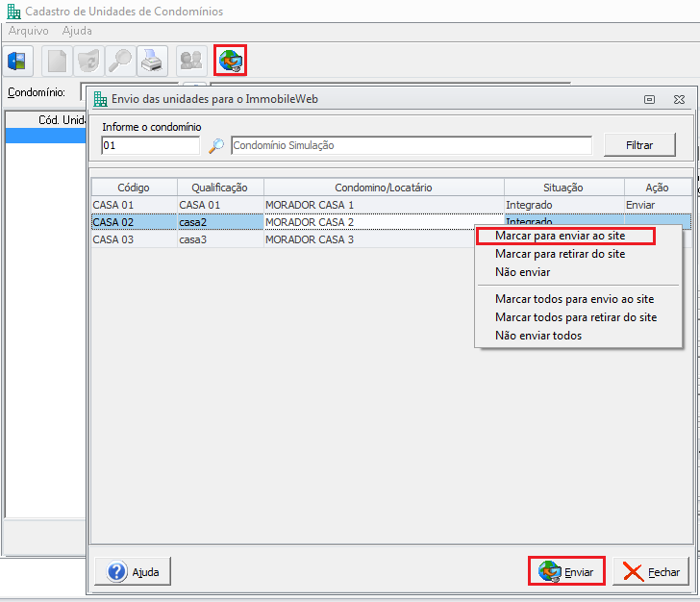Select Não enviar context option
Screen dimensions: 700x602
point(522,272)
